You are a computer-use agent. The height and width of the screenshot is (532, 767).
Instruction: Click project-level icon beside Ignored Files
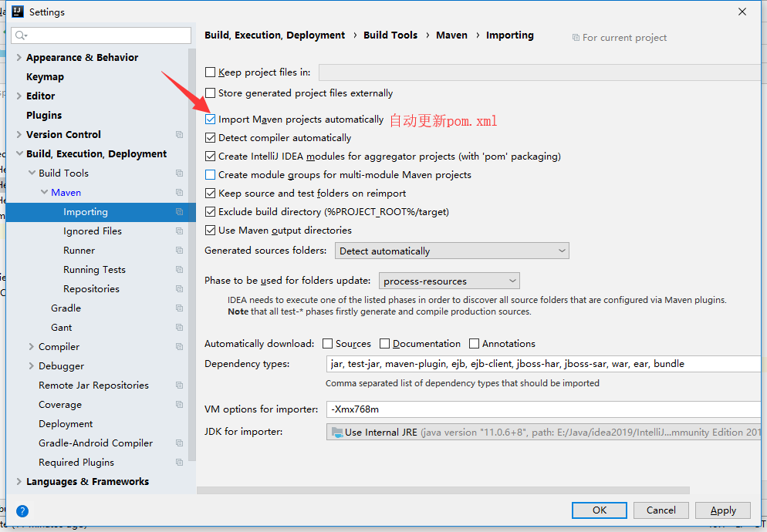coord(180,231)
